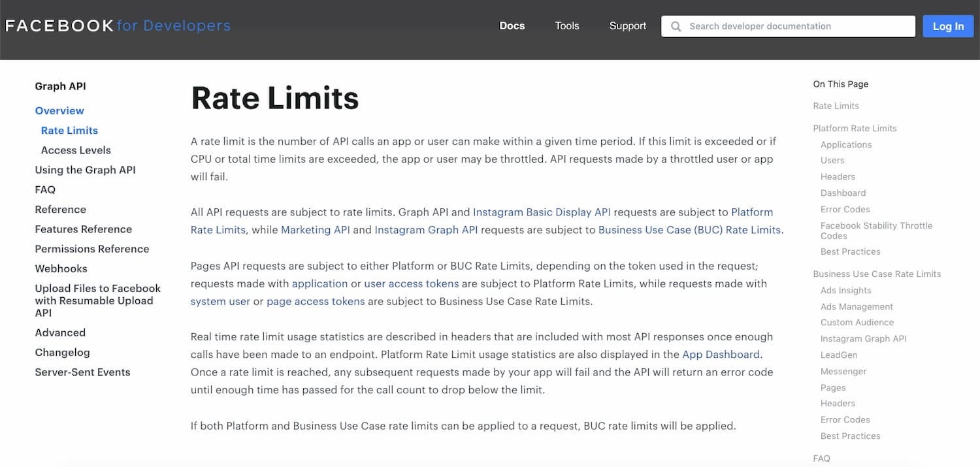
Task: Select Webhooks in the left sidebar
Action: click(x=61, y=268)
